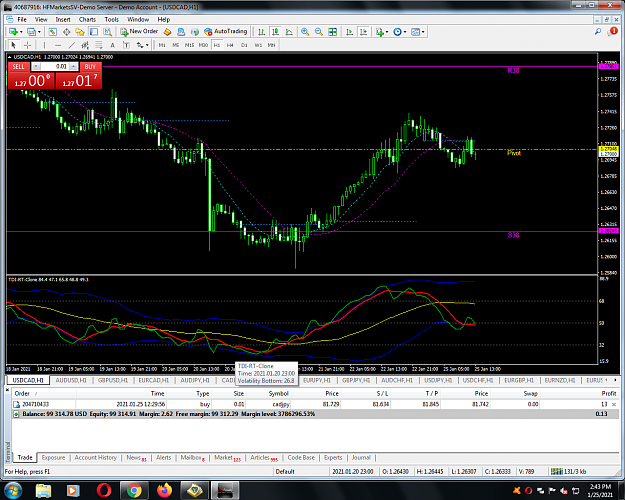The height and width of the screenshot is (500, 625).
Task: Open Firefox from the taskbar
Action: coord(164,490)
